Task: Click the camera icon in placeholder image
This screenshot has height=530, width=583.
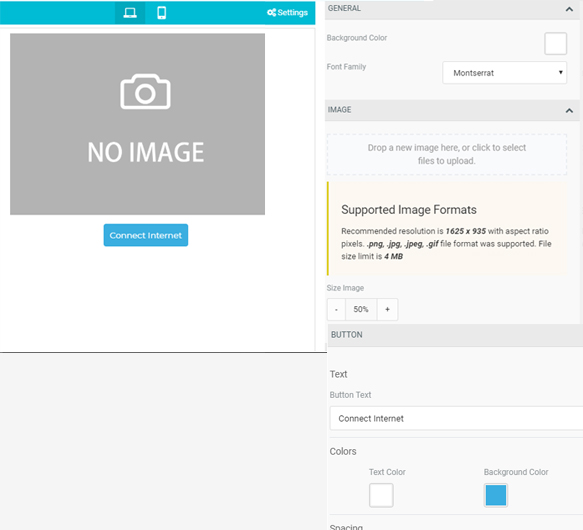Action: point(145,91)
